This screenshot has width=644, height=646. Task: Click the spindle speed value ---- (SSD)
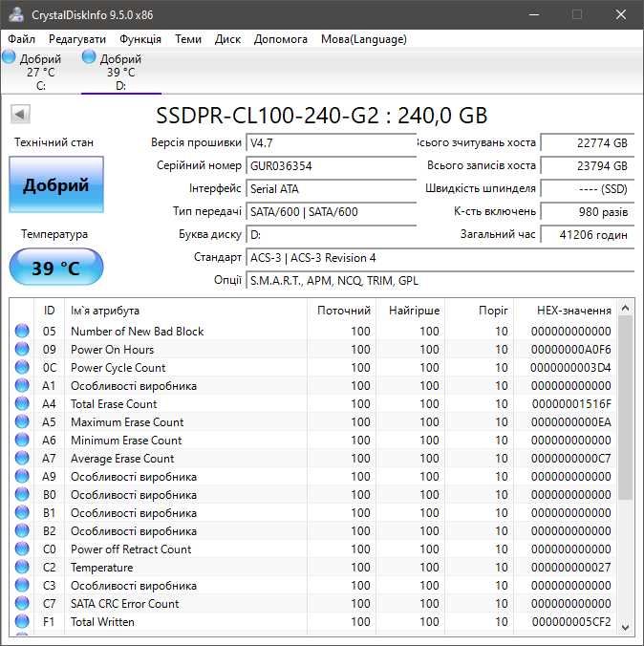587,189
